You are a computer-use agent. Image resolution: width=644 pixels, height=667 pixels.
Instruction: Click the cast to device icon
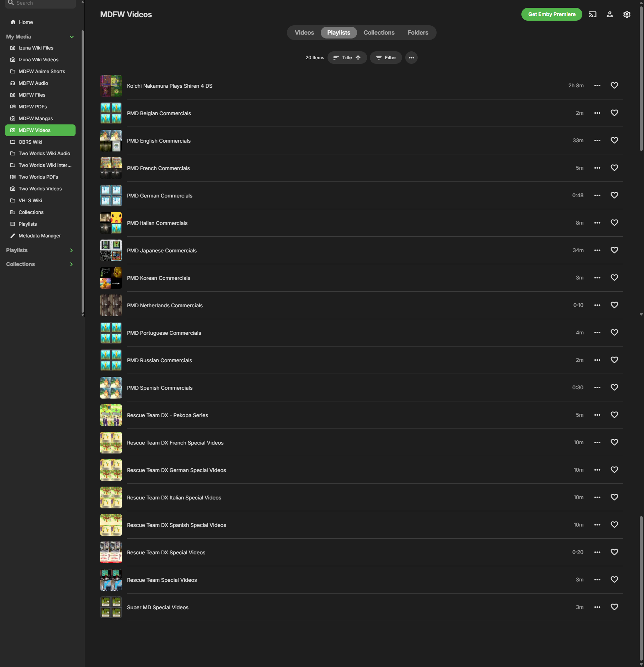click(592, 14)
